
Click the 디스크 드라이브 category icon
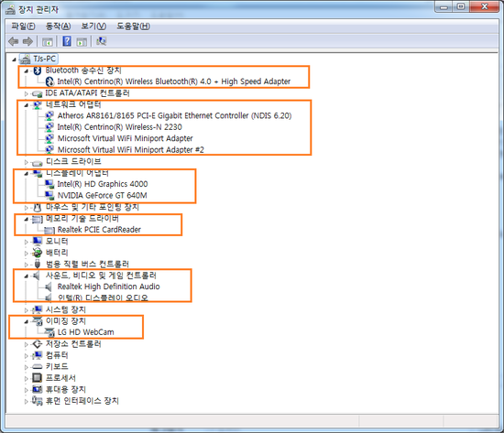[38, 163]
